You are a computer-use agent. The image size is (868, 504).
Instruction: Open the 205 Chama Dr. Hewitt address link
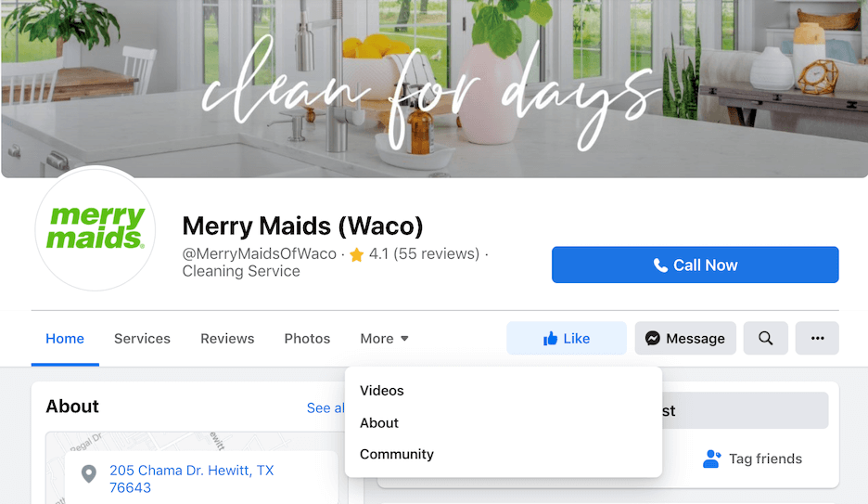click(x=192, y=479)
